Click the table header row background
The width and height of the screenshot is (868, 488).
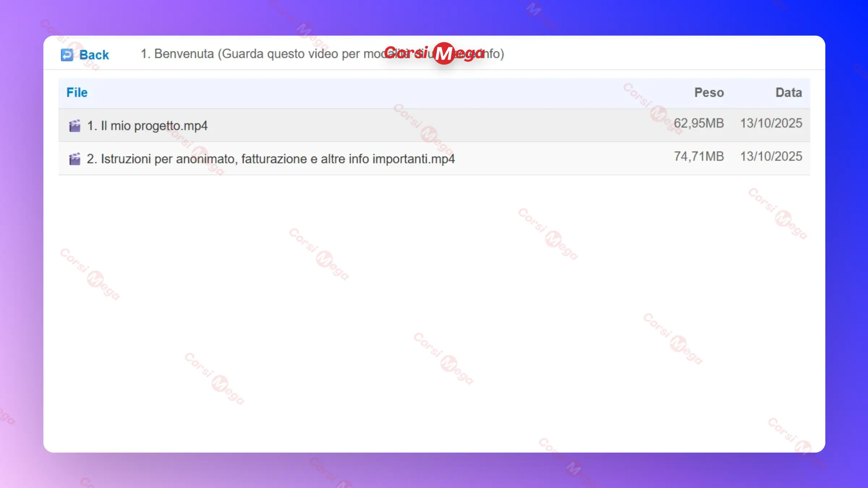tap(362, 93)
